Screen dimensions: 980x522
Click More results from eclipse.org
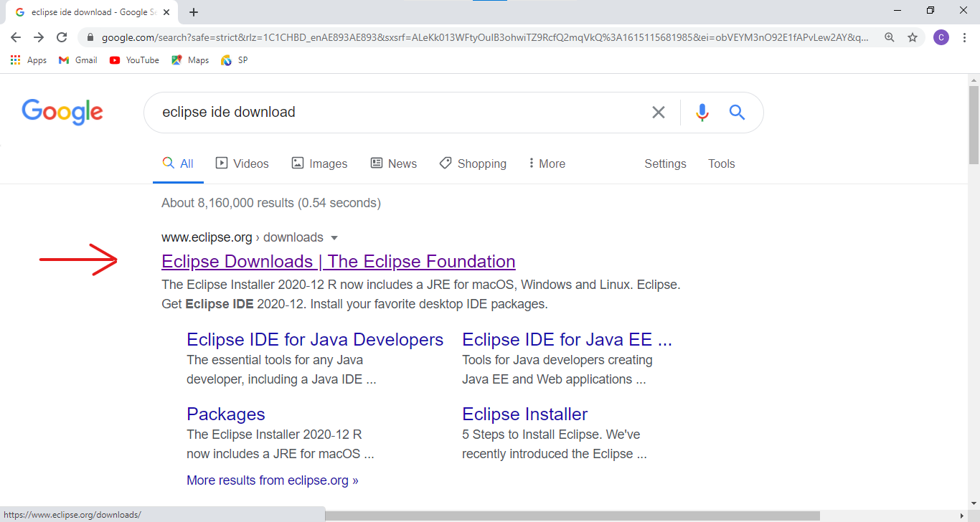[273, 480]
